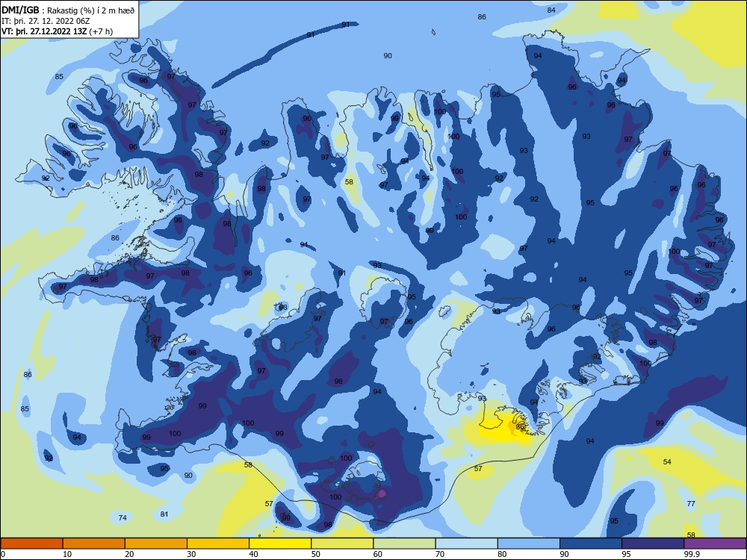Click the humidity value '54' in the yellow area
The image size is (747, 560).
667,461
